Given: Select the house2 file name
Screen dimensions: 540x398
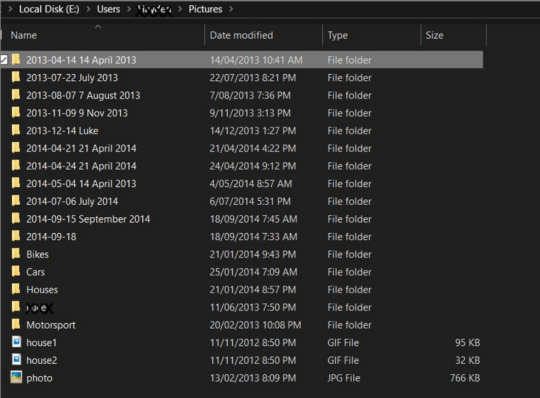Looking at the screenshot, I should coord(42,360).
